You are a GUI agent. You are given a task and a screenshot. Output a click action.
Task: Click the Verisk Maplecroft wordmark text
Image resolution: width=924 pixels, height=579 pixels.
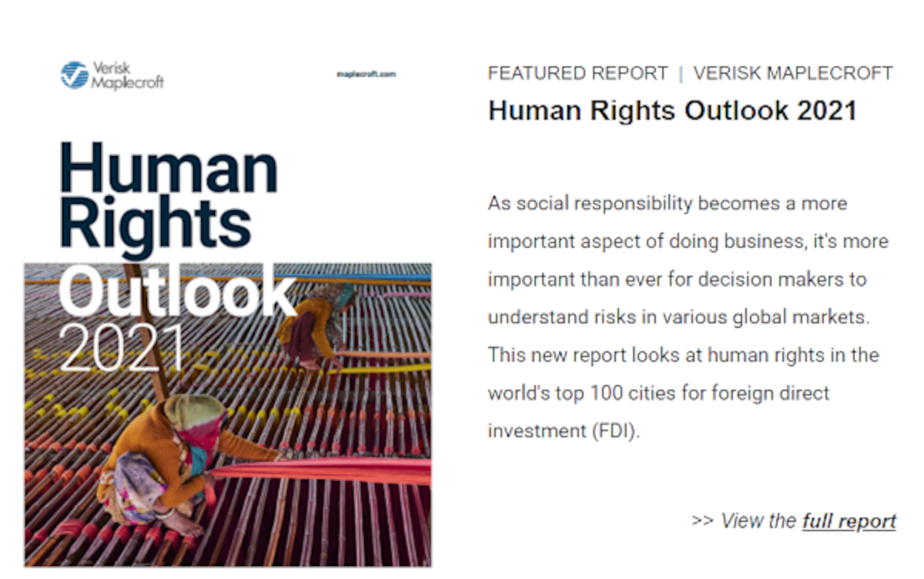(127, 75)
